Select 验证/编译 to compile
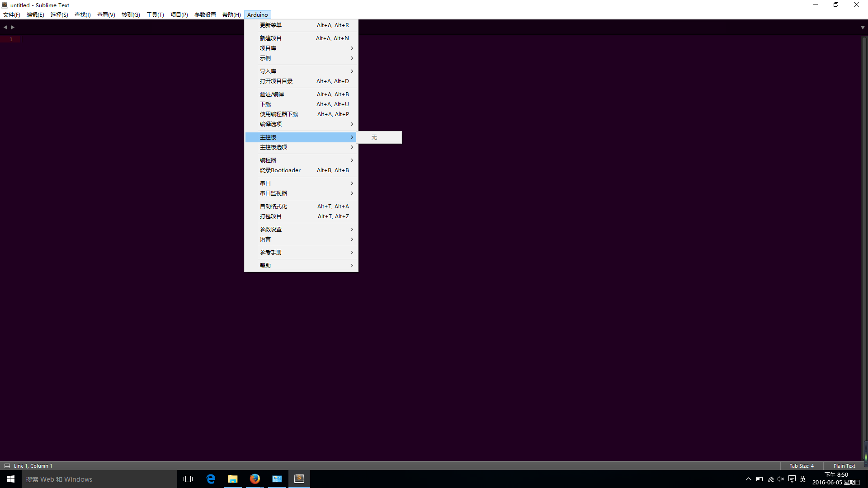Image resolution: width=868 pixels, height=488 pixels. tap(302, 94)
